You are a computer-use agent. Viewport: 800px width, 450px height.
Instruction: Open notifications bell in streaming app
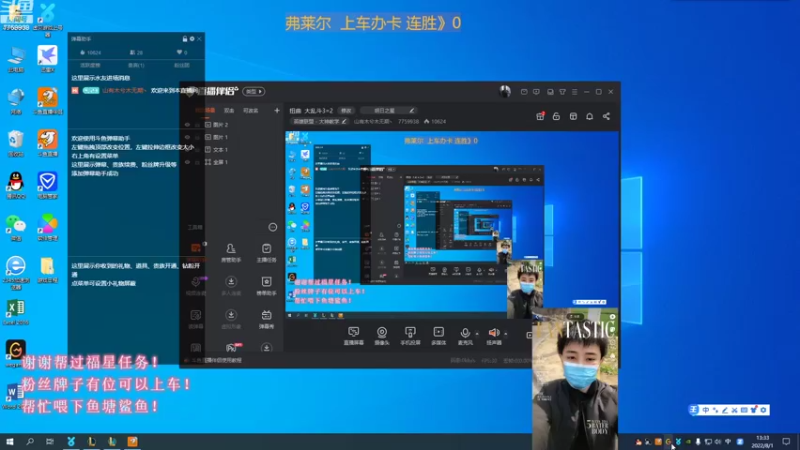tap(589, 116)
